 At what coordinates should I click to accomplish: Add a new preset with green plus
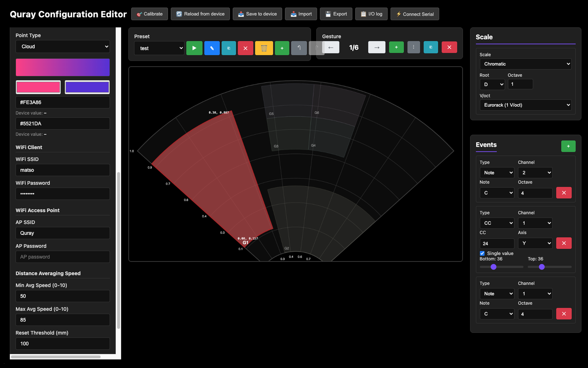282,48
